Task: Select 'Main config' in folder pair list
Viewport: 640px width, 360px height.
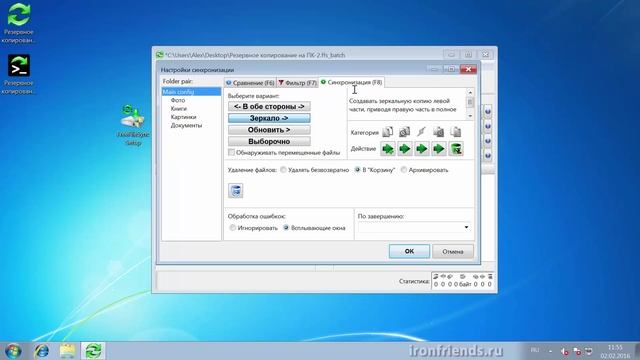Action: point(191,92)
